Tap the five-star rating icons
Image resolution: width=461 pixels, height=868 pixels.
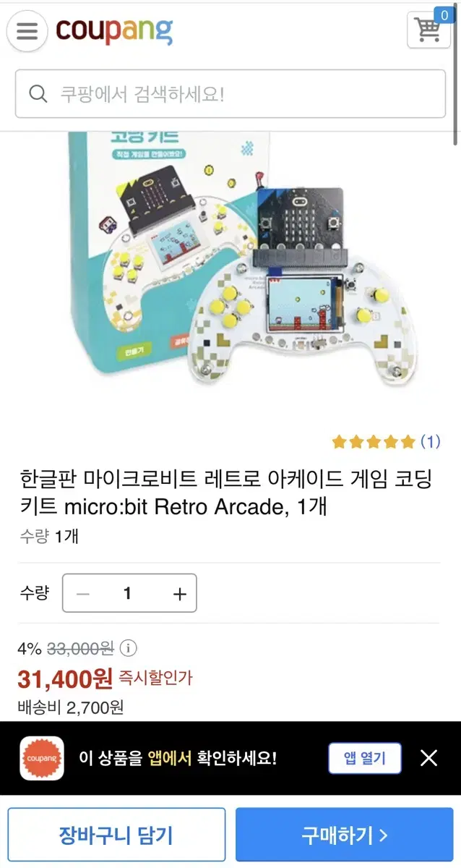pos(374,441)
